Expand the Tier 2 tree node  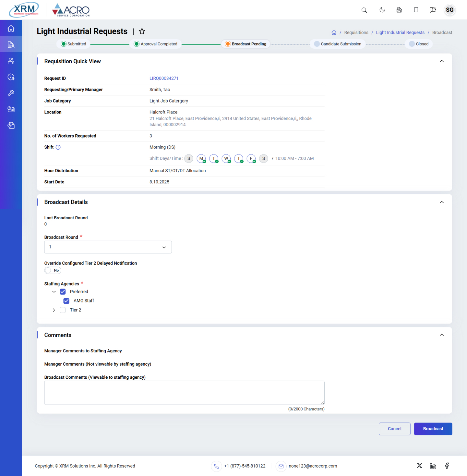54,310
